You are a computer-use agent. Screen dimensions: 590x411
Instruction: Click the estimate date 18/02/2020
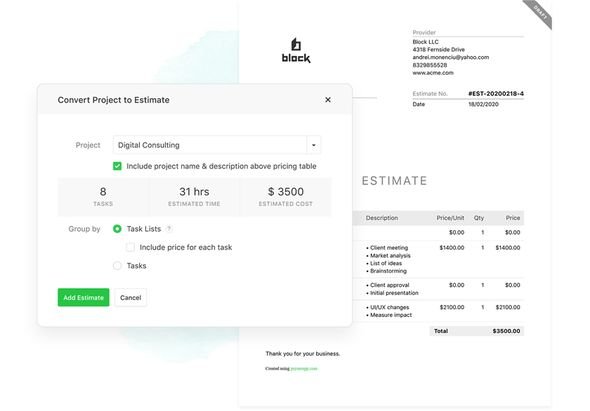click(x=484, y=104)
